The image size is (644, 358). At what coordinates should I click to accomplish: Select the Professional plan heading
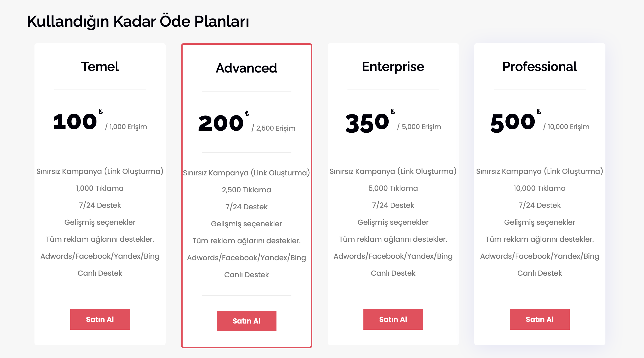[x=540, y=67]
